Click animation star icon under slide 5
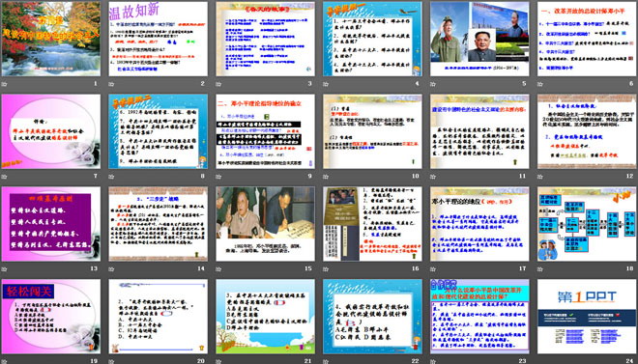Image resolution: width=638 pixels, height=364 pixels. pyautogui.click(x=433, y=84)
